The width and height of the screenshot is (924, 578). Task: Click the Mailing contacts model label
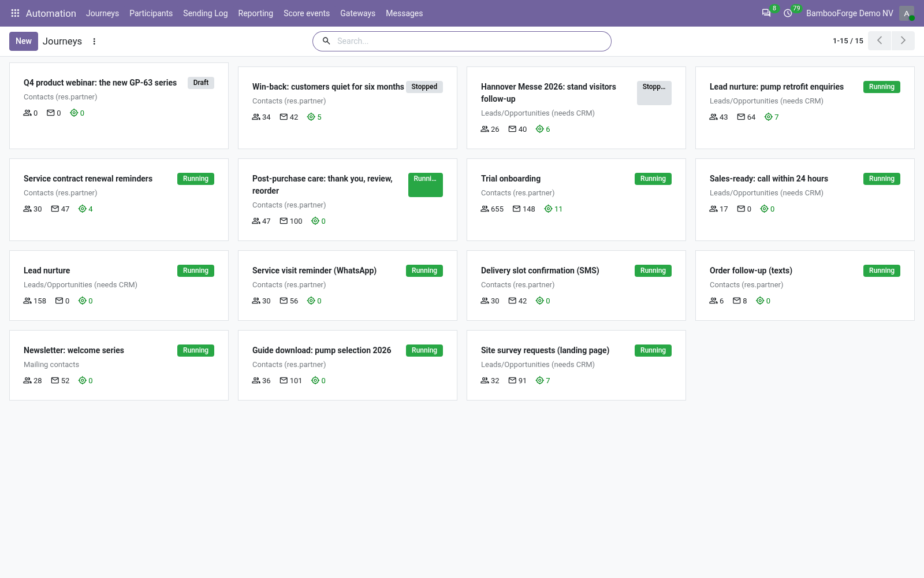51,365
